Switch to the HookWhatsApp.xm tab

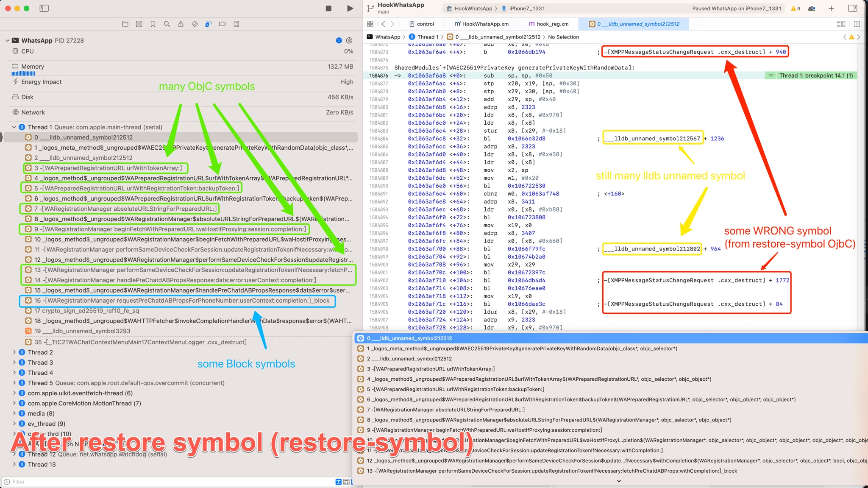click(x=481, y=24)
